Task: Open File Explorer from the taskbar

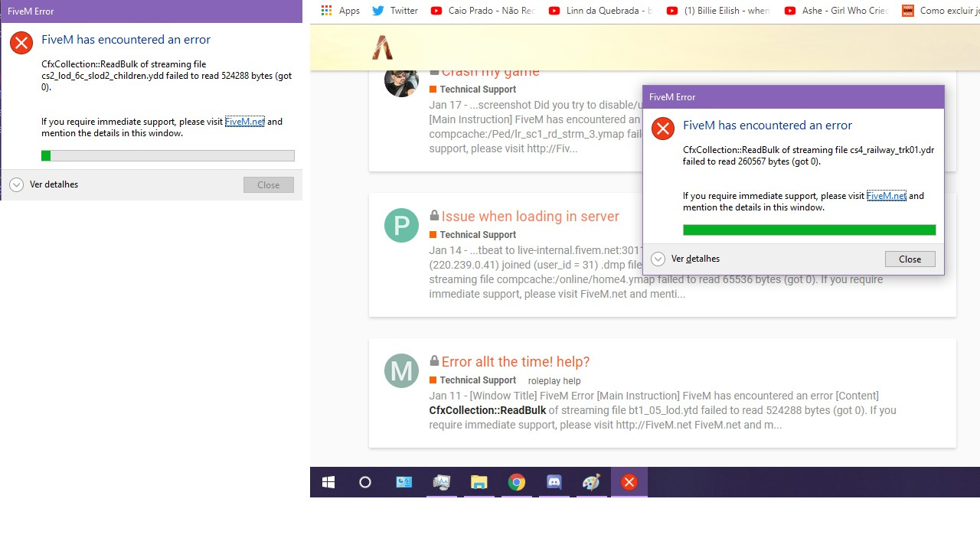Action: (479, 482)
